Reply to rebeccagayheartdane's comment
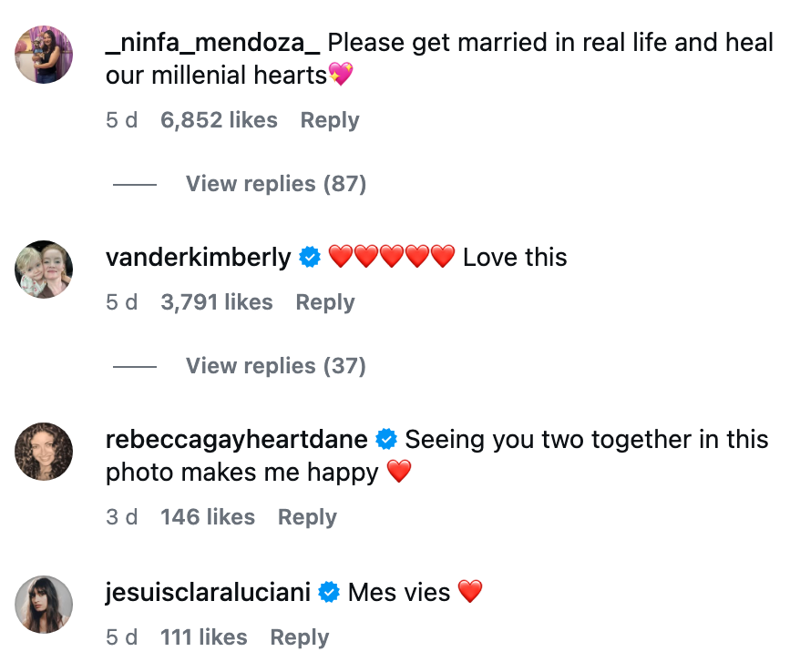The height and width of the screenshot is (672, 800). (x=307, y=517)
